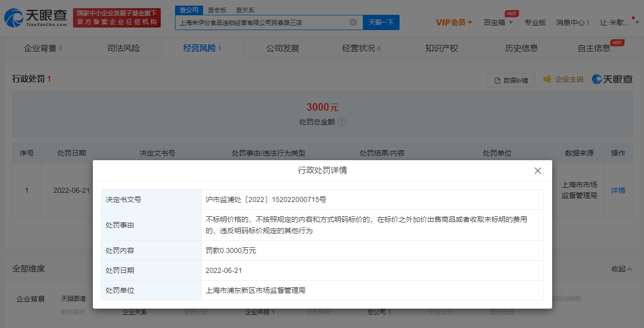Click the 企业主说 link
The width and height of the screenshot is (644, 328).
[569, 80]
